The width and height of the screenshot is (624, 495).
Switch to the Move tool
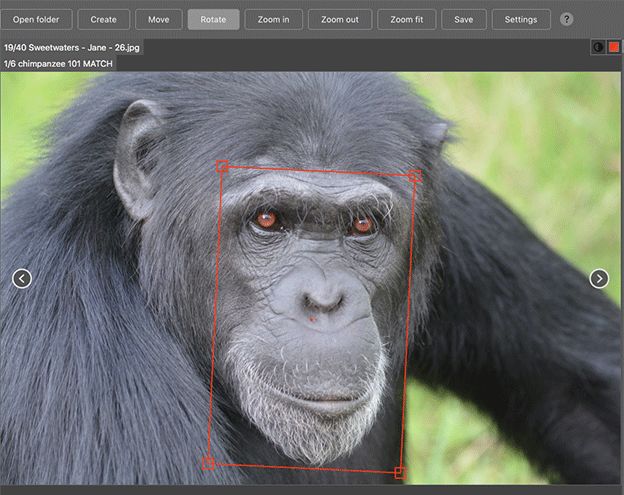(x=158, y=19)
